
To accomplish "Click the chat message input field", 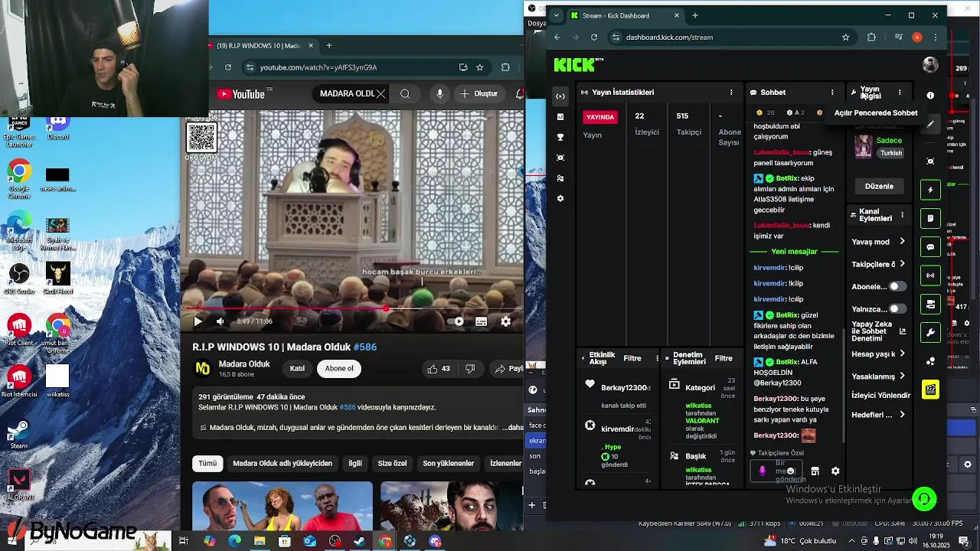I will pos(777,471).
